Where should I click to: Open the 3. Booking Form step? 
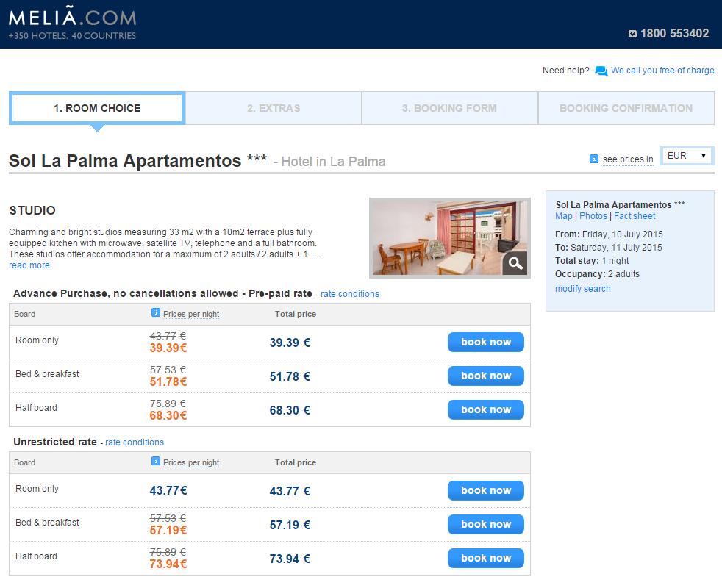tap(449, 108)
